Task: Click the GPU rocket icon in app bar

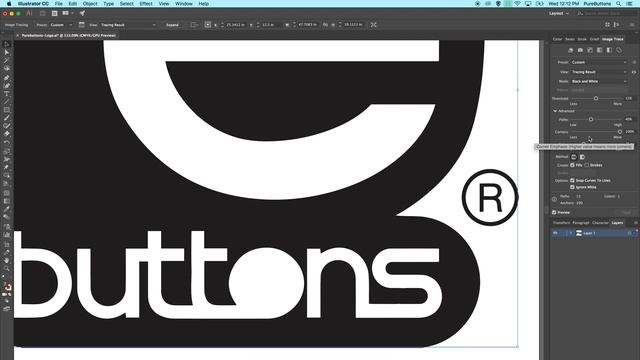Action: point(82,13)
